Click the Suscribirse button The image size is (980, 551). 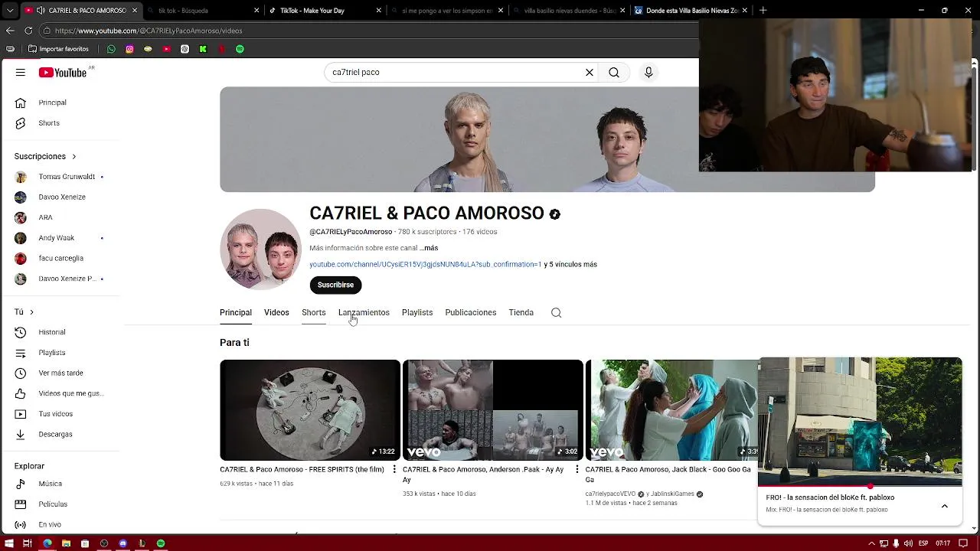pos(335,285)
